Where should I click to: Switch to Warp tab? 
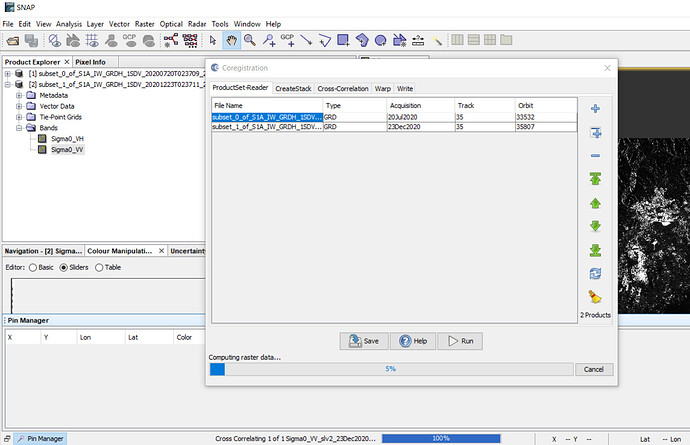[x=382, y=88]
